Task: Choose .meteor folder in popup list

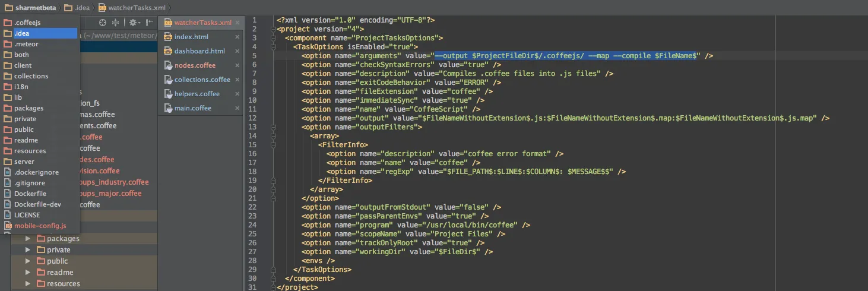Action: [40, 44]
